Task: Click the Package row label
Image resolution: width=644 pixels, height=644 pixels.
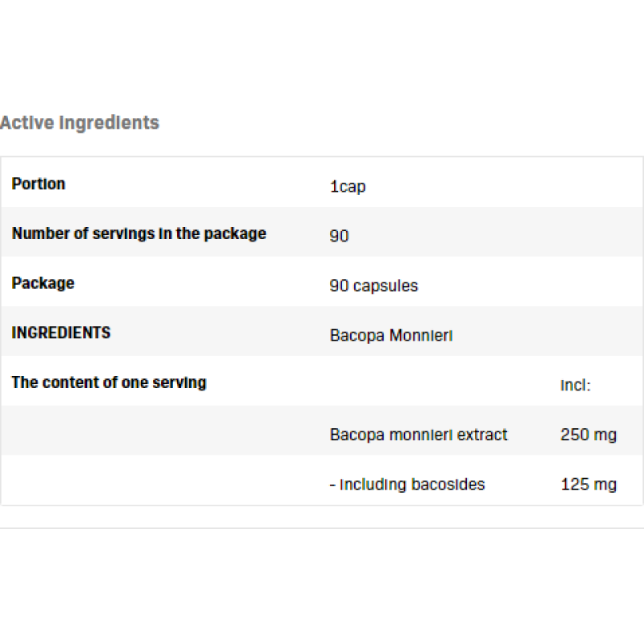Action: point(43,283)
